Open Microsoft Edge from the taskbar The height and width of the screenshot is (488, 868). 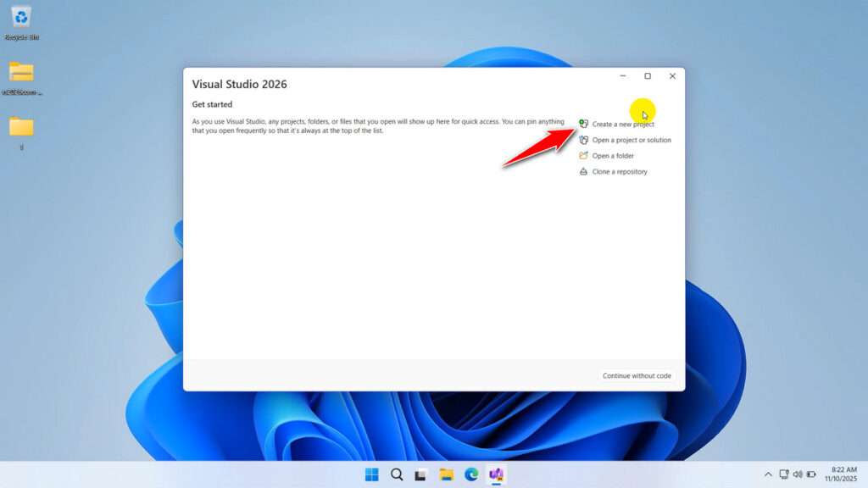click(x=472, y=475)
